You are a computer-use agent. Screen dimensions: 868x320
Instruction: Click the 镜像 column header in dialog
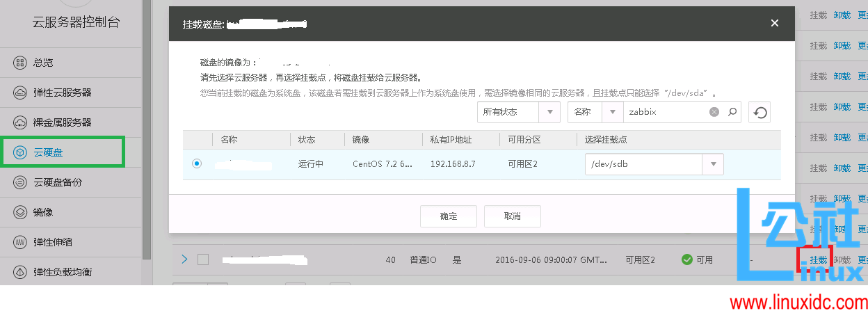click(x=361, y=140)
